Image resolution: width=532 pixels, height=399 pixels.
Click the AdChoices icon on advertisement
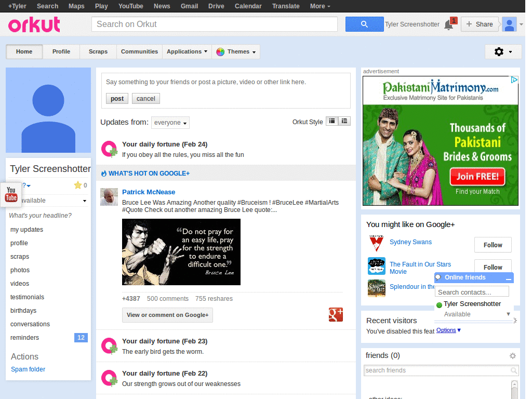pos(514,79)
